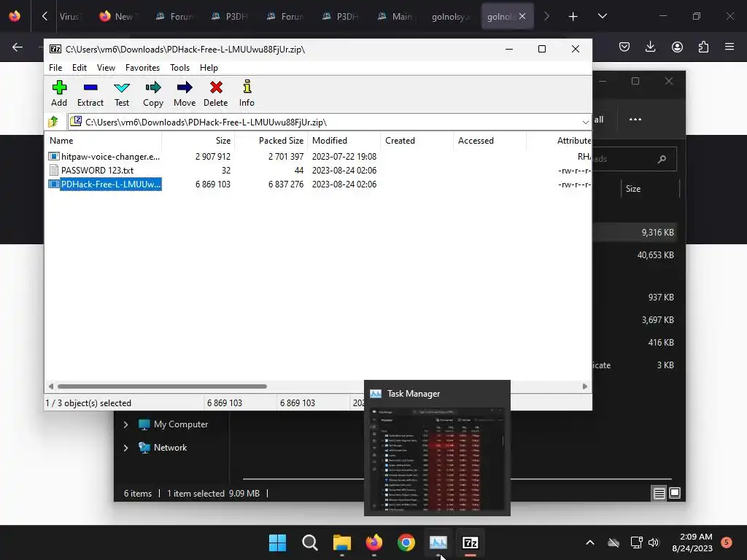The width and height of the screenshot is (747, 560).
Task: Open notification center badge
Action: click(x=727, y=542)
